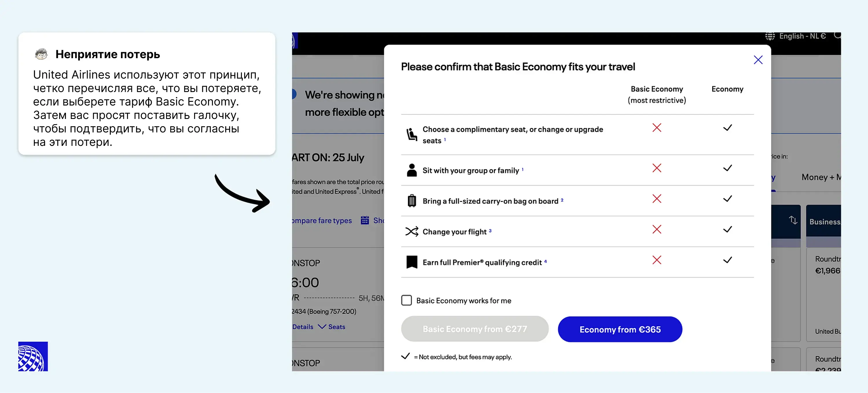Open Compare fare types link
This screenshot has width=868, height=393.
322,221
